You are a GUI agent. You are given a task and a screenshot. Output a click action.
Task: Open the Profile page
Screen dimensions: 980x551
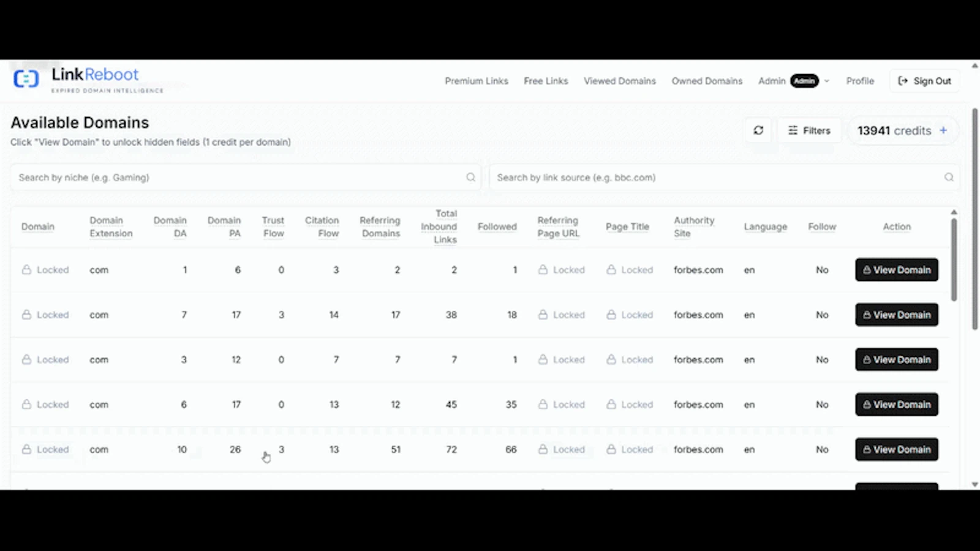click(860, 81)
